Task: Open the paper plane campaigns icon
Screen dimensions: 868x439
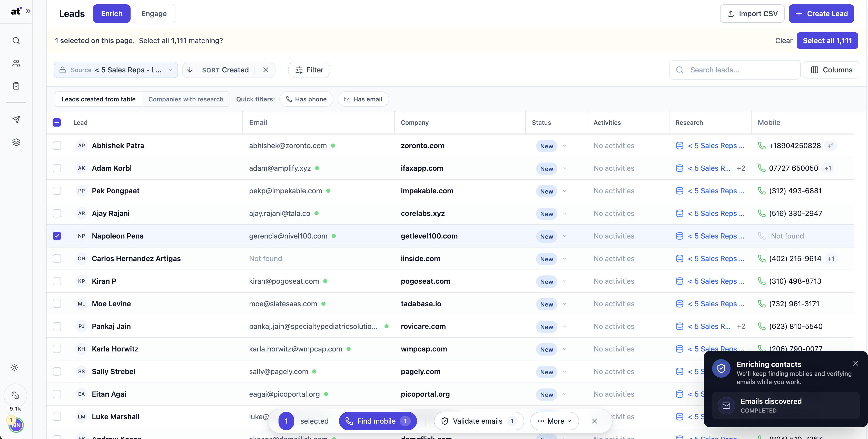Action: coord(16,120)
